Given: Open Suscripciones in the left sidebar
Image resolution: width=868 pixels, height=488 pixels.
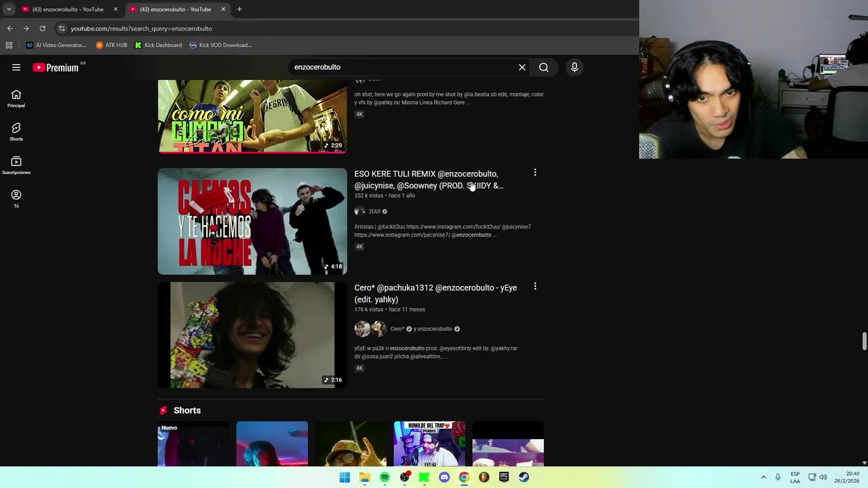Looking at the screenshot, I should click(16, 165).
